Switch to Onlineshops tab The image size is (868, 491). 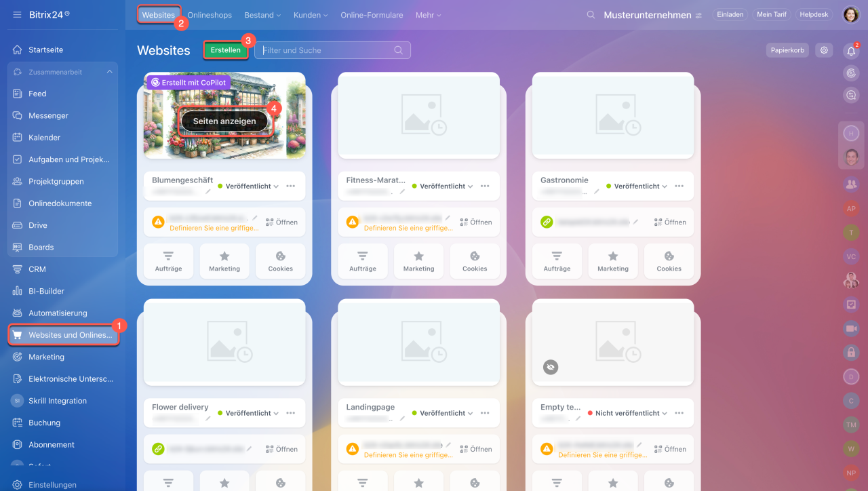210,15
